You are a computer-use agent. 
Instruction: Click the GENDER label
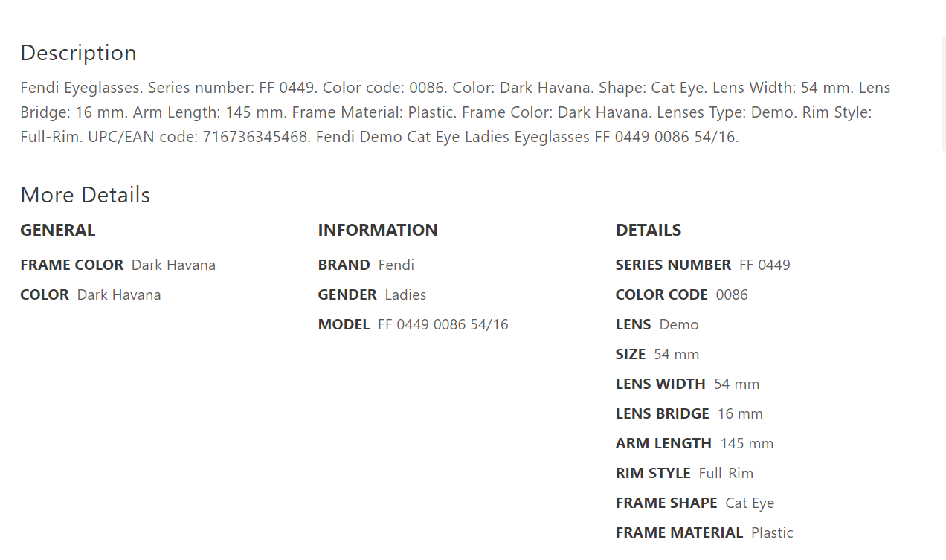click(347, 295)
